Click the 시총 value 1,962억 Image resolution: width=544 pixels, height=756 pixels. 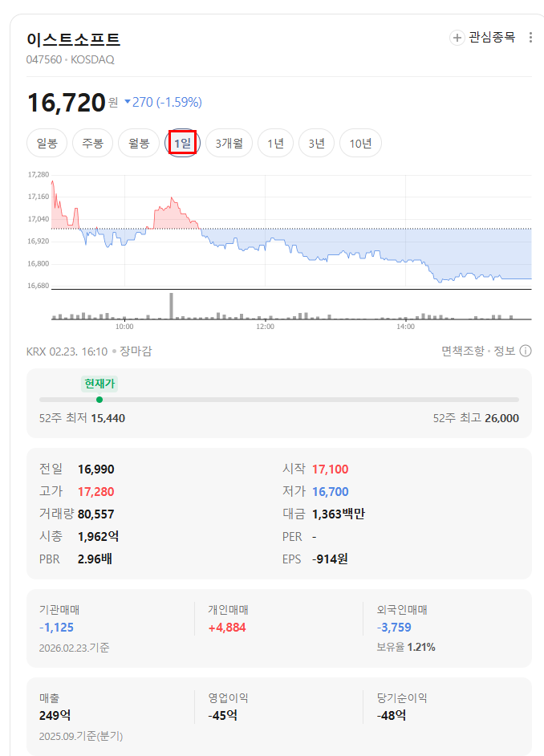tap(99, 537)
